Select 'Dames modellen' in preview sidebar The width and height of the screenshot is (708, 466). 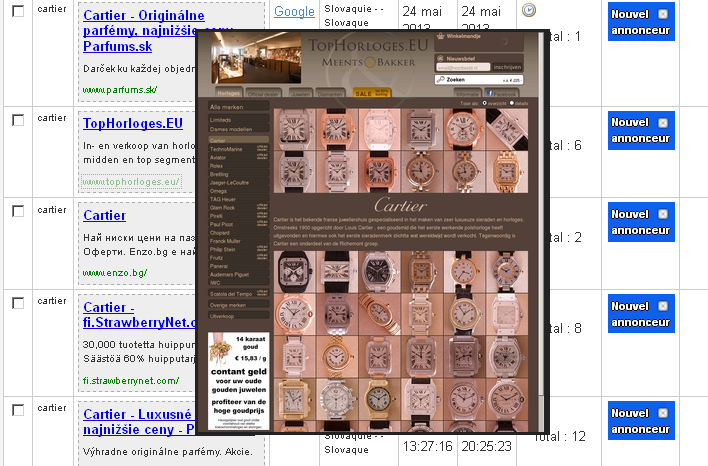pyautogui.click(x=238, y=129)
